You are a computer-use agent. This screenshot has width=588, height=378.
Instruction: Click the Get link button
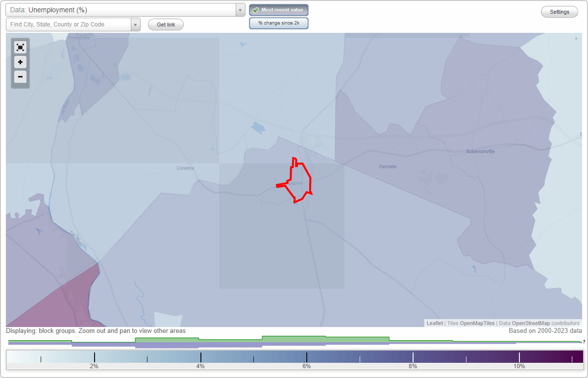coord(166,25)
